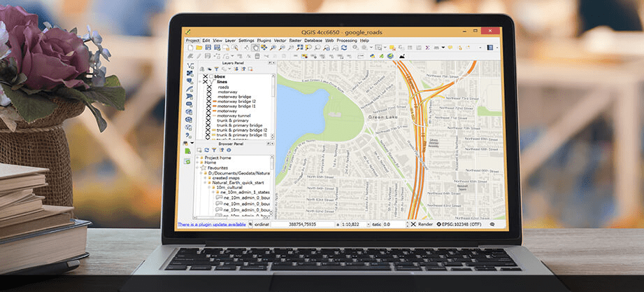Click the coordinate field showing 388754,75935

(303, 224)
